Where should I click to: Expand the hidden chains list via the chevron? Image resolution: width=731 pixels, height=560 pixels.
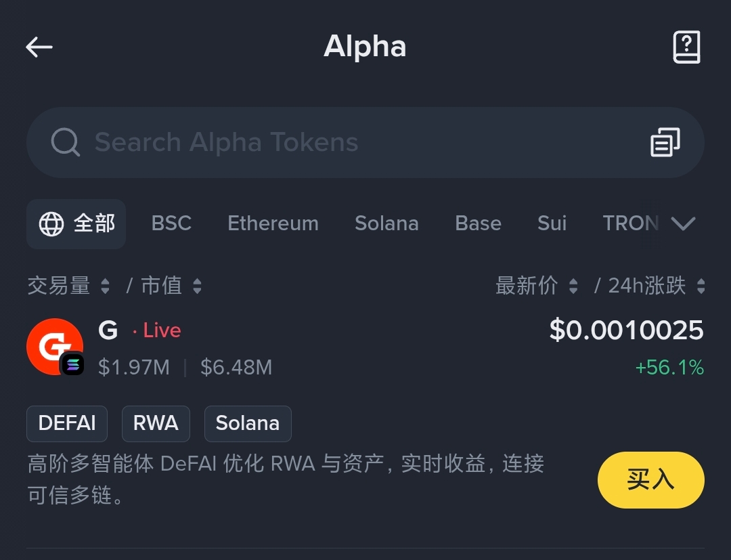(684, 223)
